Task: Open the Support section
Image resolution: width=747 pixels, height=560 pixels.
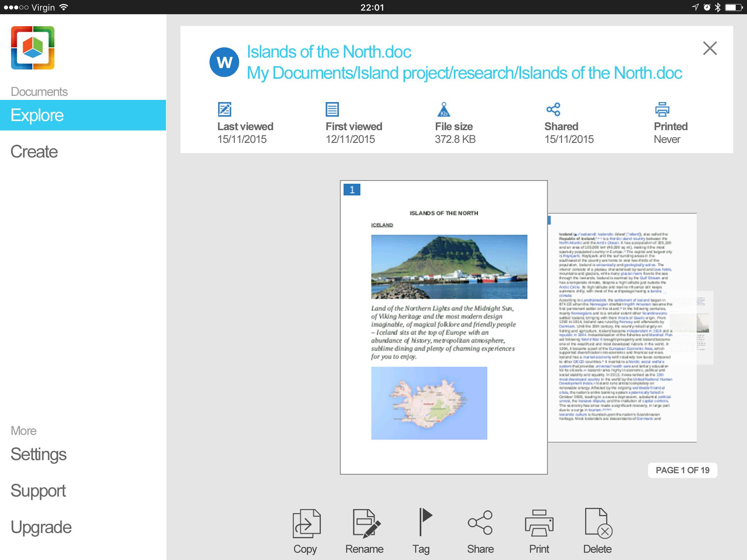Action: coord(38,491)
